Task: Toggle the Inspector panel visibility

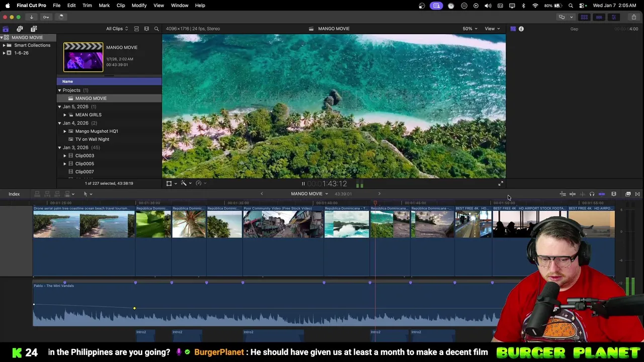Action: [613, 17]
